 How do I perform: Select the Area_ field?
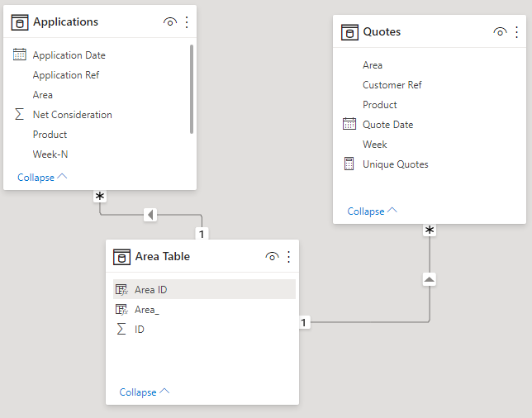(x=146, y=310)
